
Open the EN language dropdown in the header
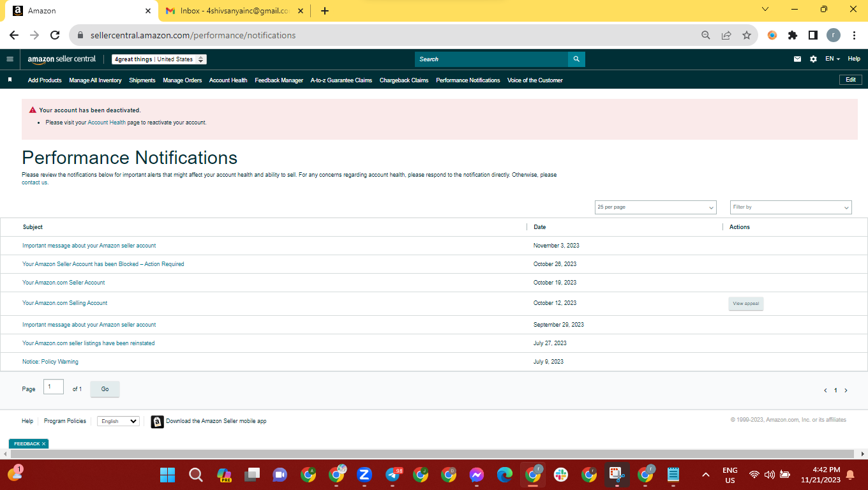832,59
